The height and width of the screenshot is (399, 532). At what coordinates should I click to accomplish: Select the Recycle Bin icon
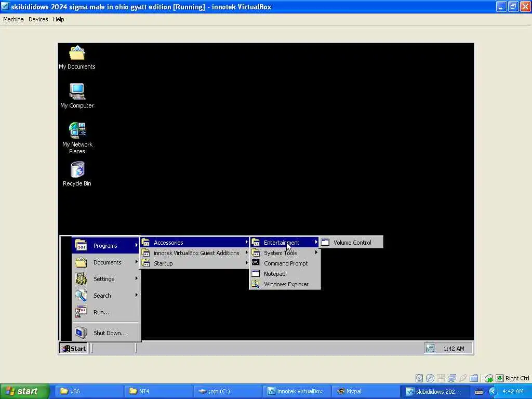[x=77, y=174]
